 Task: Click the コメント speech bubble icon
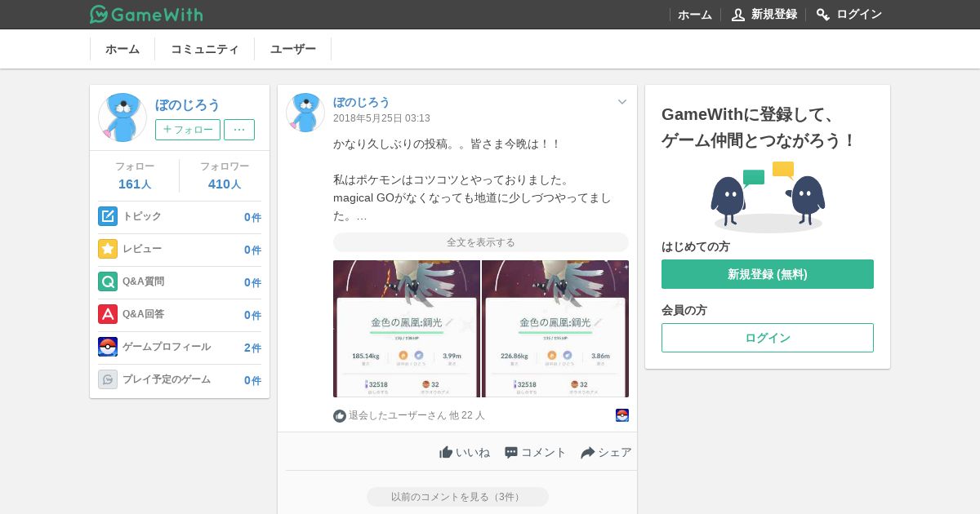coord(511,452)
